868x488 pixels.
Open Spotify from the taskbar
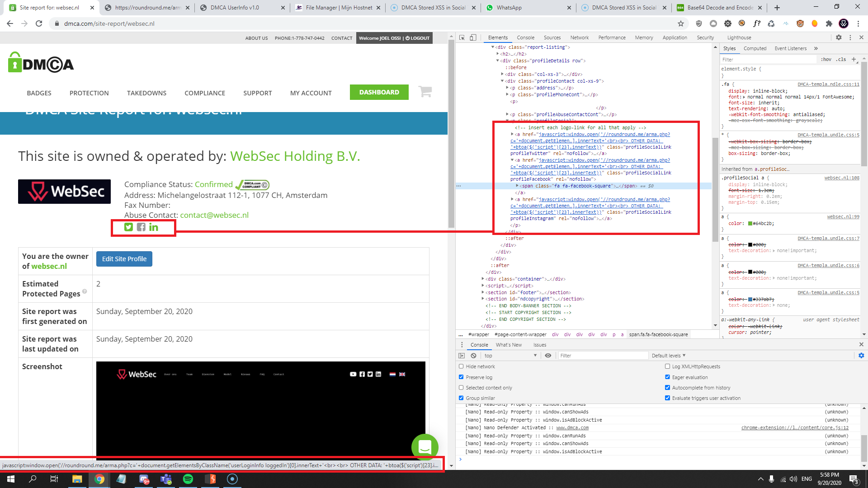(x=188, y=479)
